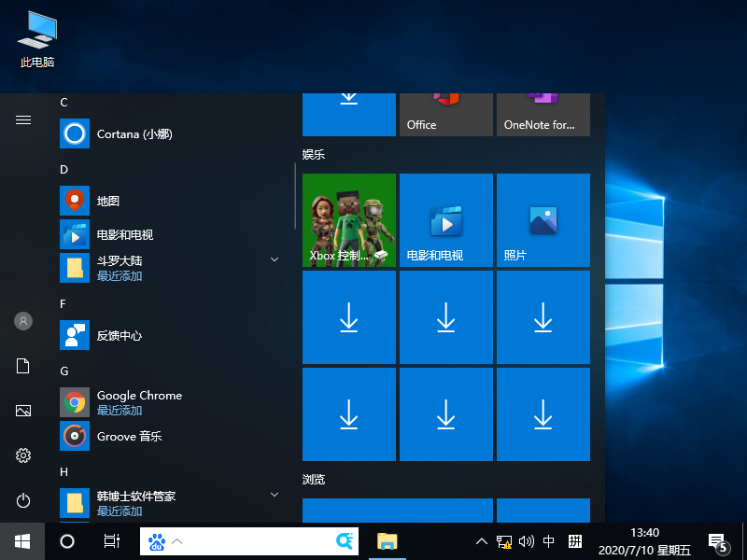
Task: Open Settings from the Start menu sidebar
Action: tap(22, 455)
